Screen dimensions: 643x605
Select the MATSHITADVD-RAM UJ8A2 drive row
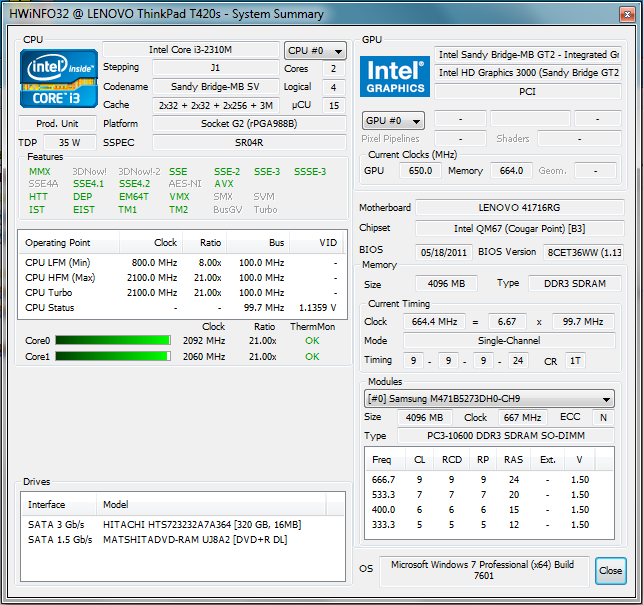pyautogui.click(x=183, y=539)
